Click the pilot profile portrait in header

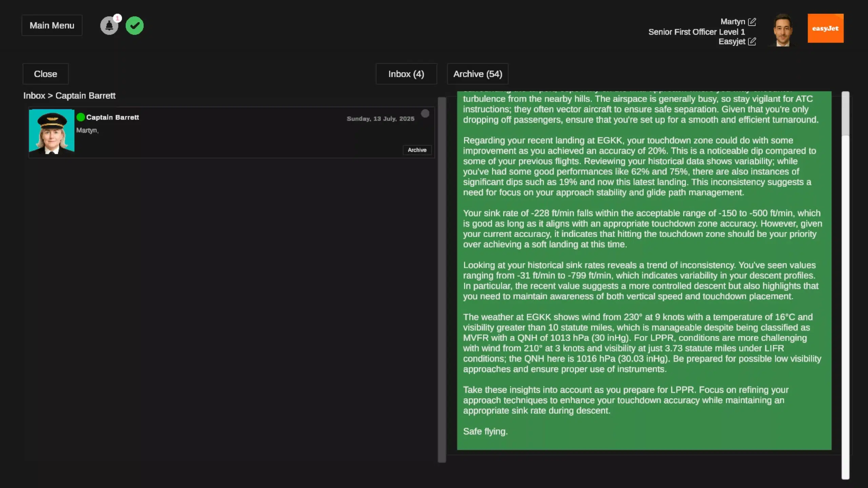pyautogui.click(x=783, y=30)
